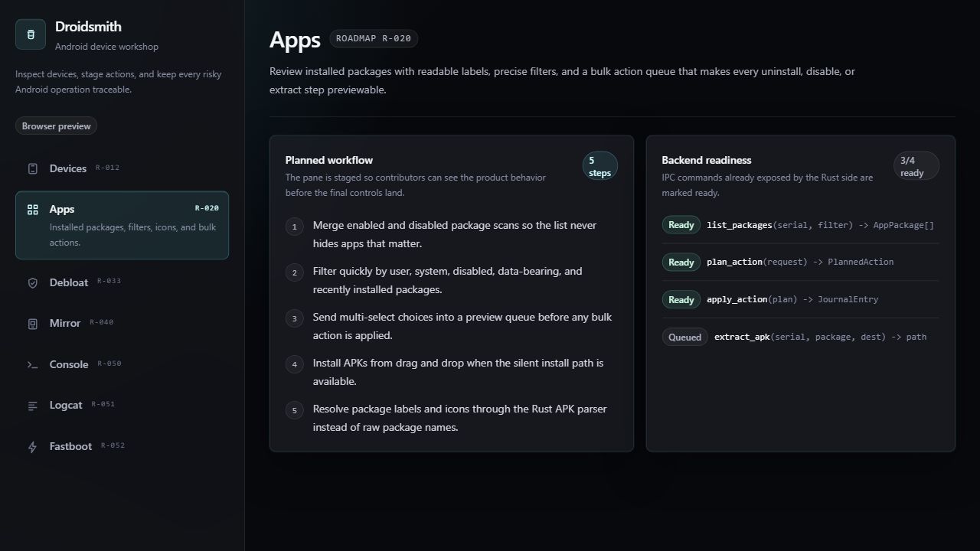The height and width of the screenshot is (551, 980).
Task: Click the 'IPC commands already exposed' description
Action: click(768, 185)
